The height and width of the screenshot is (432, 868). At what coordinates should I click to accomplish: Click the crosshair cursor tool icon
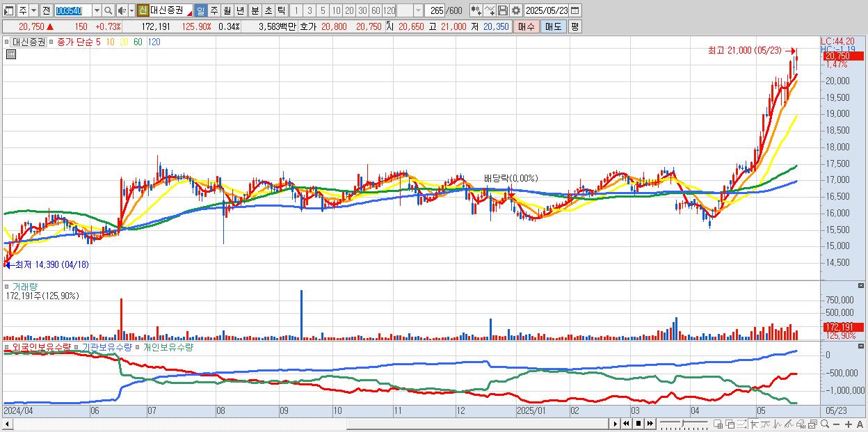point(754,424)
